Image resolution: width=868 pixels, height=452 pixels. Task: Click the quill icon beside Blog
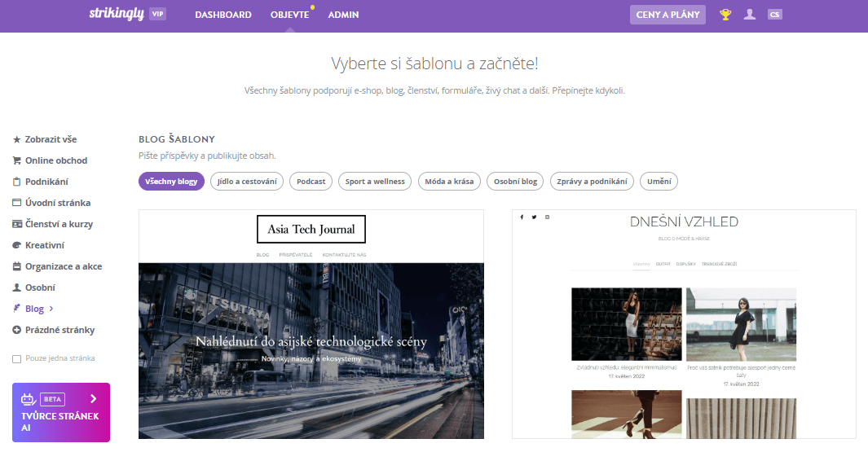tap(16, 309)
